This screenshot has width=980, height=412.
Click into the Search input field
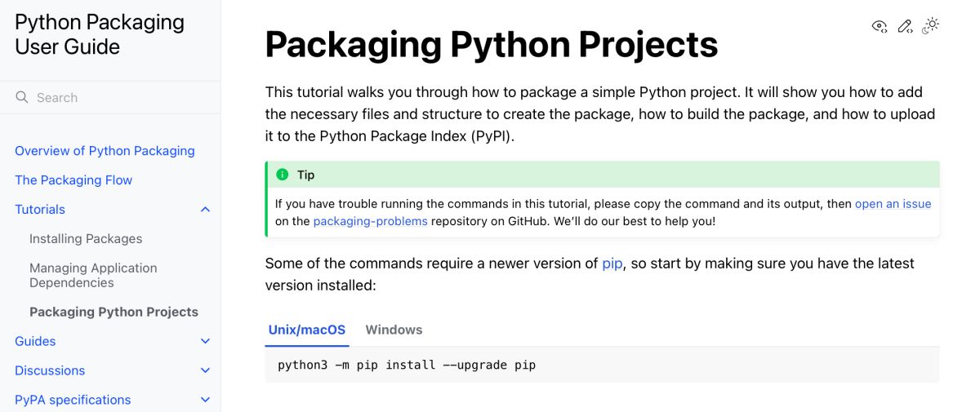(x=114, y=98)
